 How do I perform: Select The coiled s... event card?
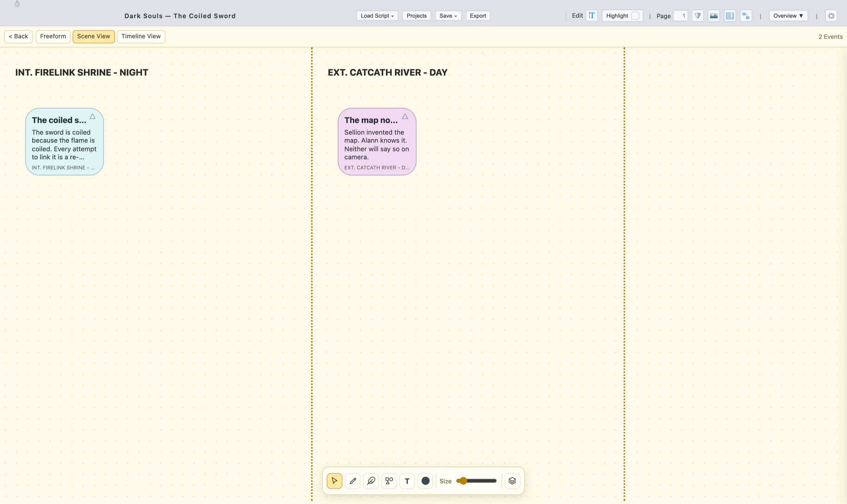tap(65, 142)
